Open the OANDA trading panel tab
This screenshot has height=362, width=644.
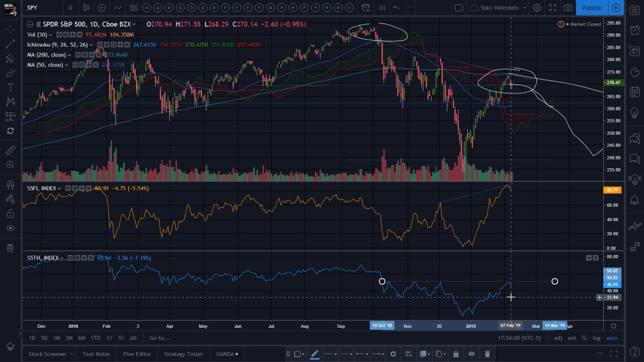228,354
